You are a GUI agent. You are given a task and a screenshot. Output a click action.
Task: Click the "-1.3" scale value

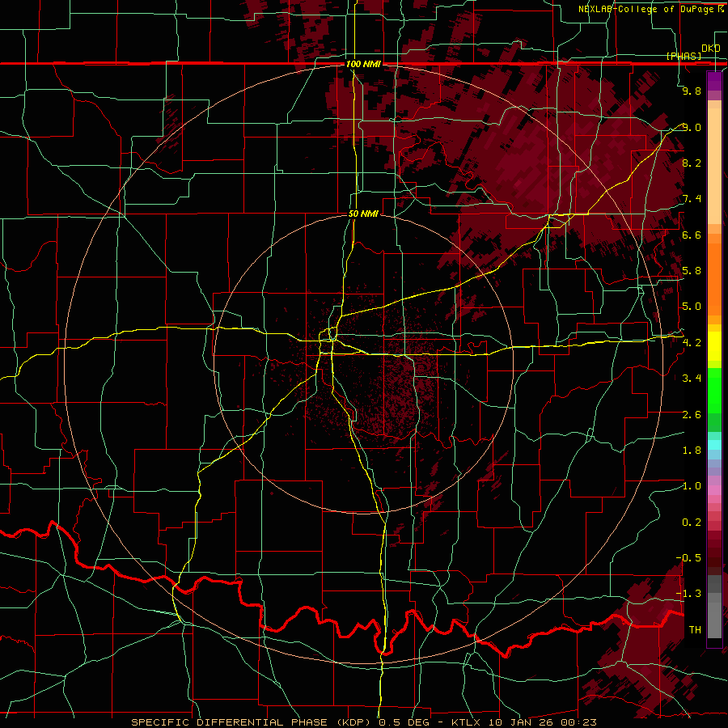click(x=688, y=594)
